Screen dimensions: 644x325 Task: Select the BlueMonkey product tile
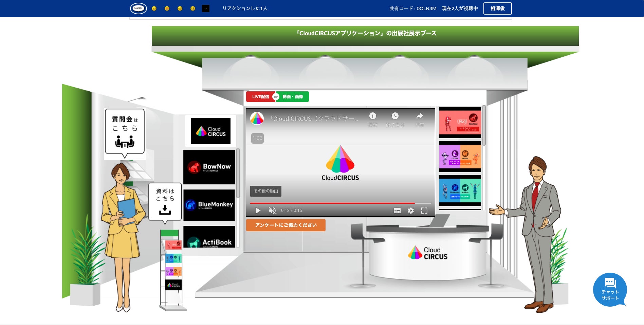209,205
